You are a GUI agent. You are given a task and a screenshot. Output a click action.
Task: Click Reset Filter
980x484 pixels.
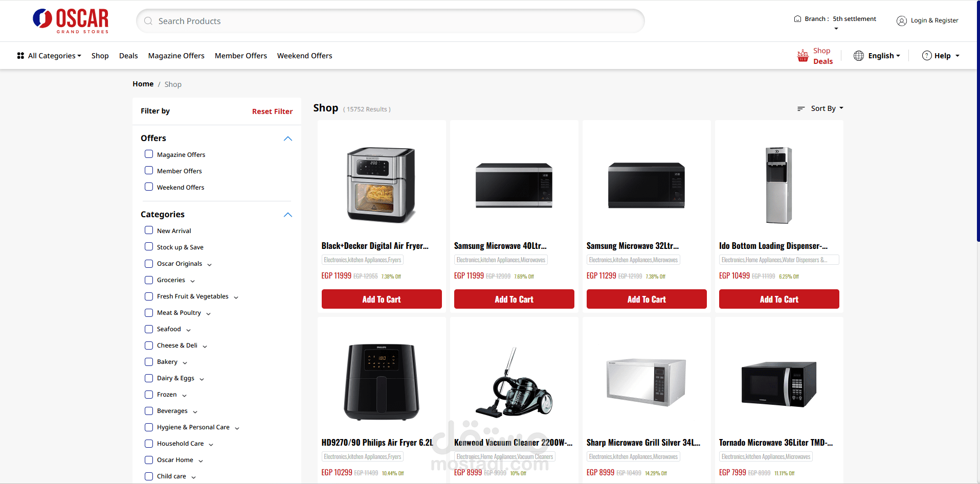[x=272, y=111]
